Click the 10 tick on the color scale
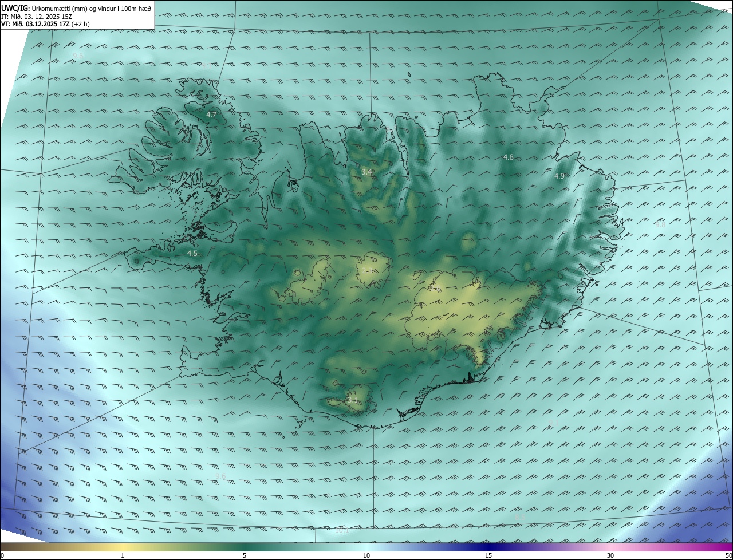 pyautogui.click(x=366, y=555)
